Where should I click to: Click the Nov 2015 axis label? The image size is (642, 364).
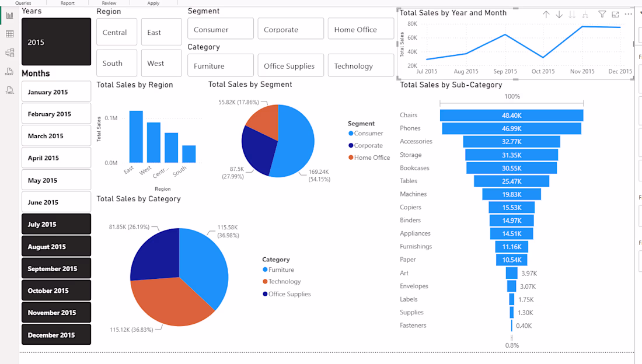pyautogui.click(x=582, y=71)
